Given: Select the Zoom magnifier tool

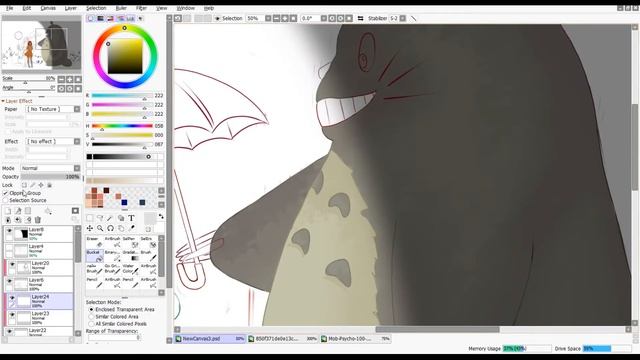Looking at the screenshot, I should point(100,228).
